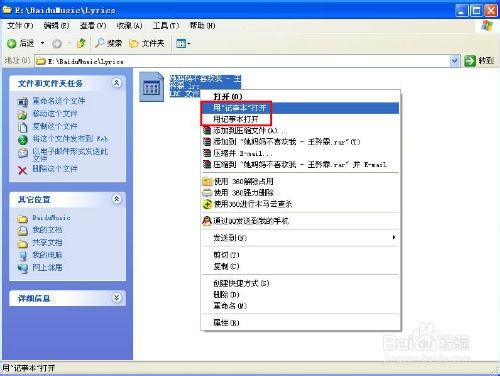
Task: Click the My Network Places icon
Action: pos(22,268)
